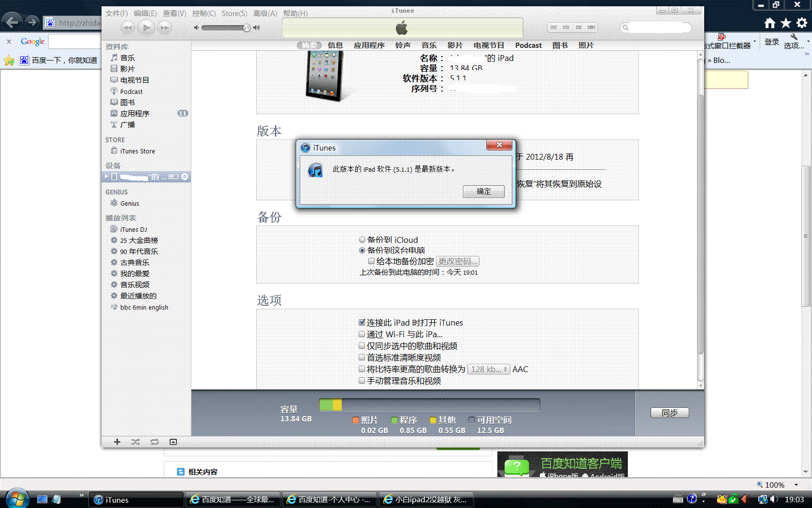
Task: Select the 古典音乐 smart playlist
Action: pos(135,262)
